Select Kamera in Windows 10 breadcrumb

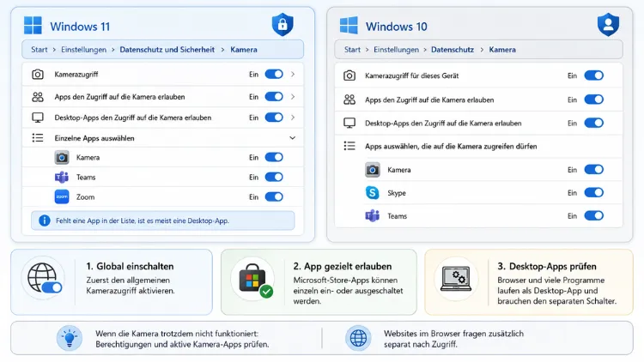pyautogui.click(x=502, y=50)
